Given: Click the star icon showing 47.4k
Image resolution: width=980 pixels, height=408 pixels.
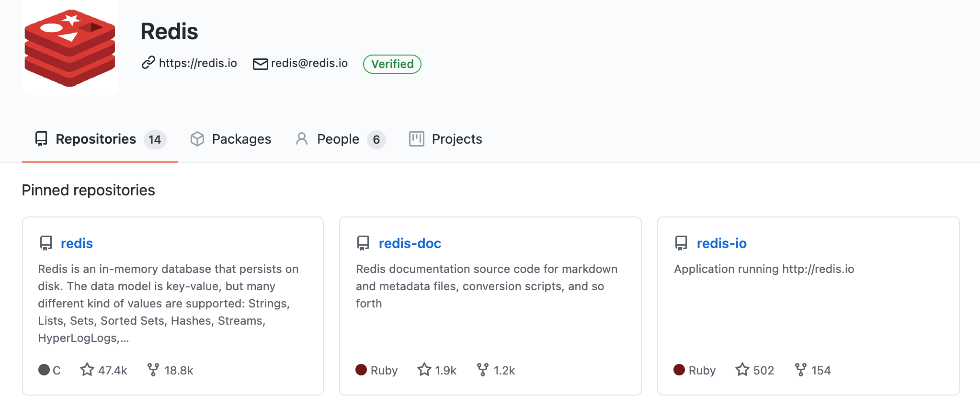Looking at the screenshot, I should point(87,370).
